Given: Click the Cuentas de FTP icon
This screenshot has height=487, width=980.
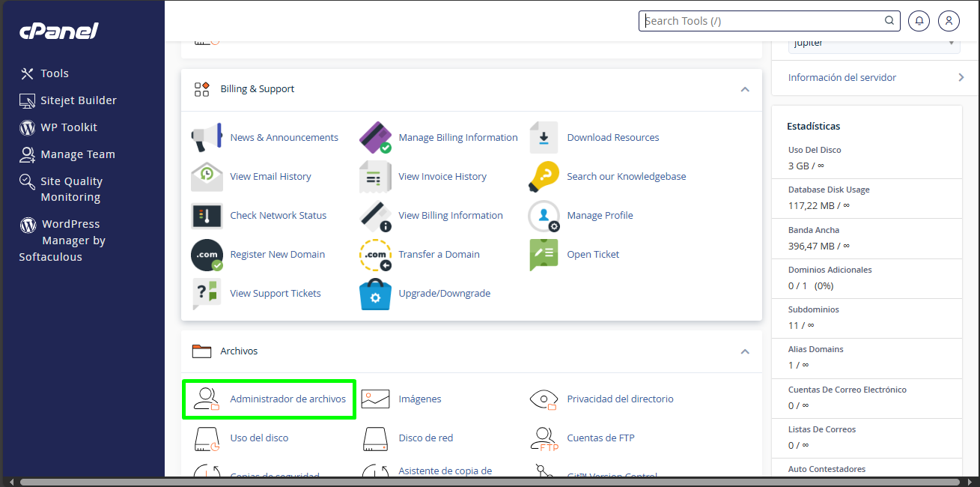Looking at the screenshot, I should pos(544,439).
